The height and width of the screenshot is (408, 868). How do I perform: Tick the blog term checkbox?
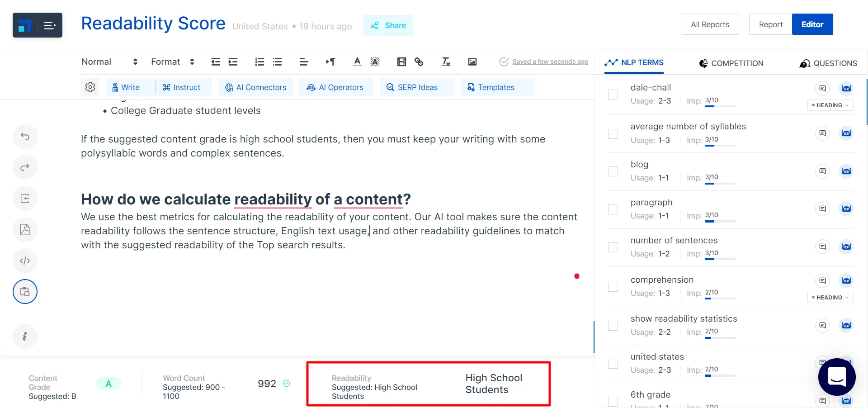(x=613, y=171)
